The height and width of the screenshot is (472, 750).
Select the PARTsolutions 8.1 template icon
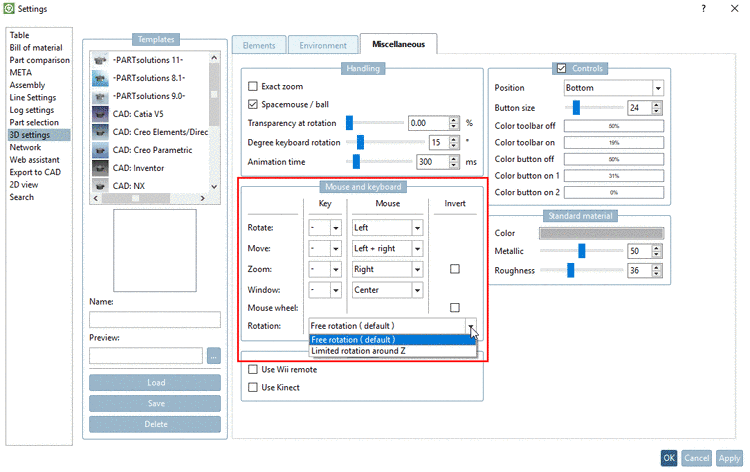coord(100,78)
